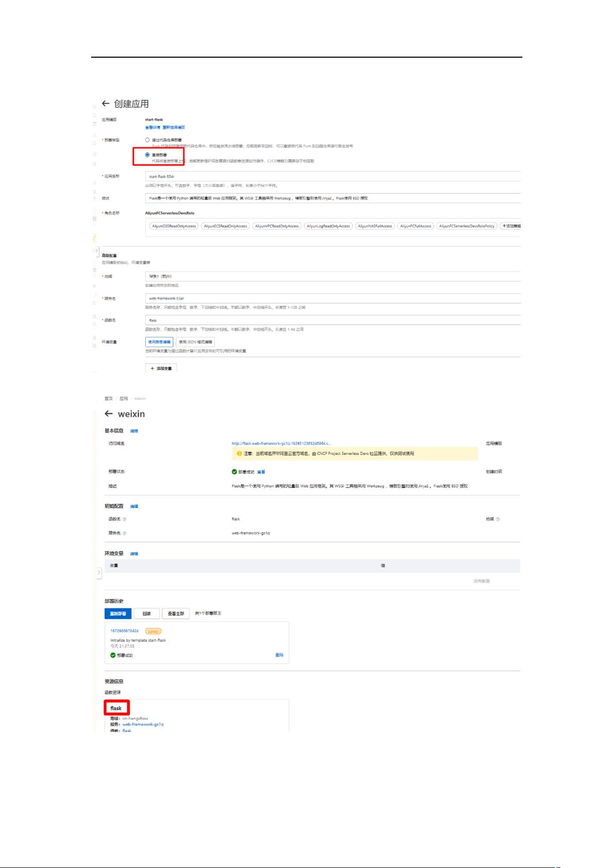Click the help icon beside 函数名
The image size is (614, 868).
pyautogui.click(x=125, y=519)
